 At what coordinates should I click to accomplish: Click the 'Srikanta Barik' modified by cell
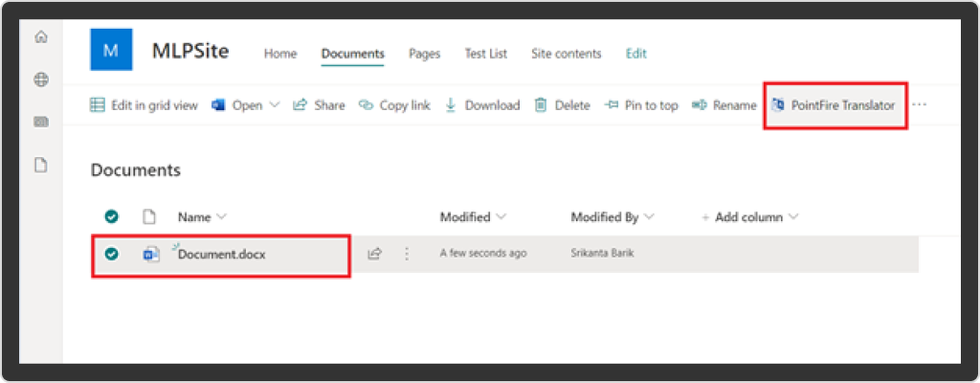click(602, 254)
